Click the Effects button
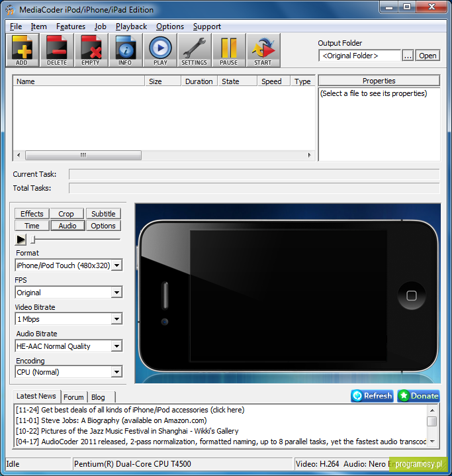Image resolution: width=452 pixels, height=476 pixels. [32, 214]
